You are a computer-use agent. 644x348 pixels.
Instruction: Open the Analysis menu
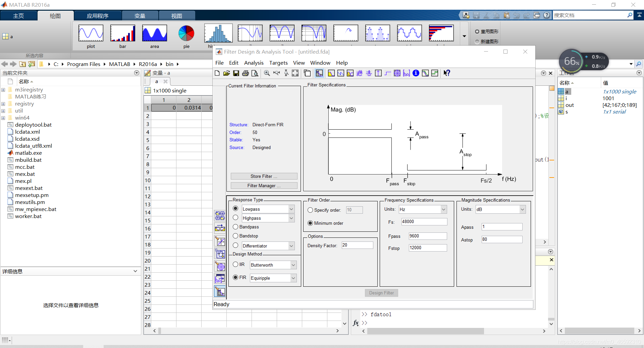pyautogui.click(x=254, y=63)
